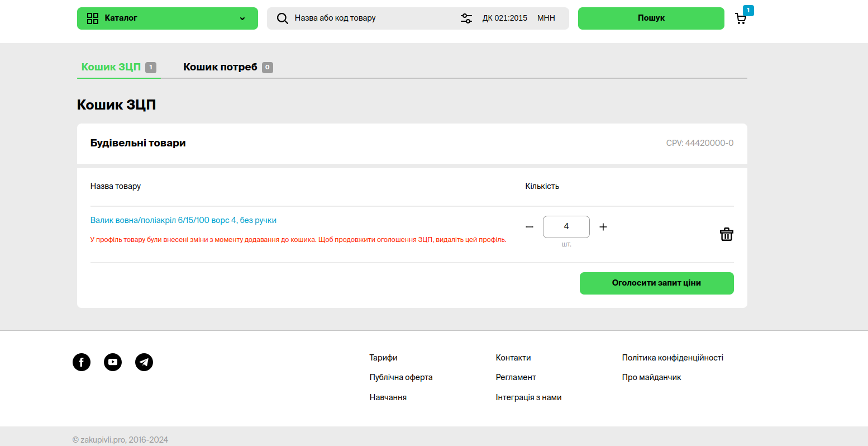
Task: Expand the Каталог dropdown
Action: [242, 18]
